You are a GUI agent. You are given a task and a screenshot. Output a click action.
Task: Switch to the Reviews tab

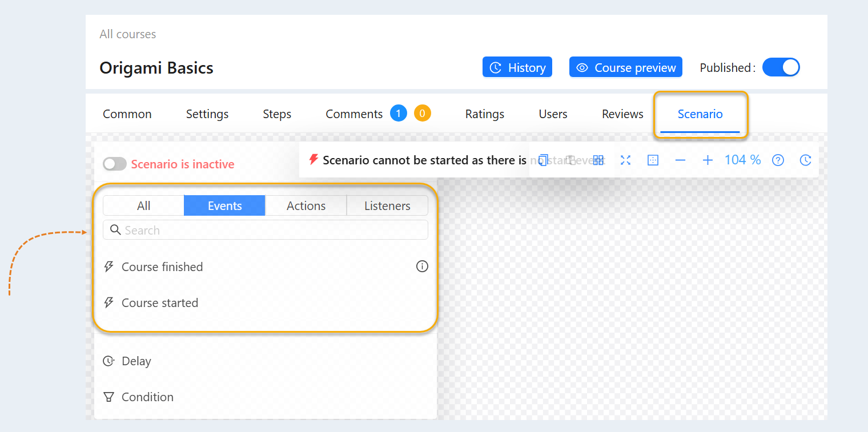[x=622, y=114]
